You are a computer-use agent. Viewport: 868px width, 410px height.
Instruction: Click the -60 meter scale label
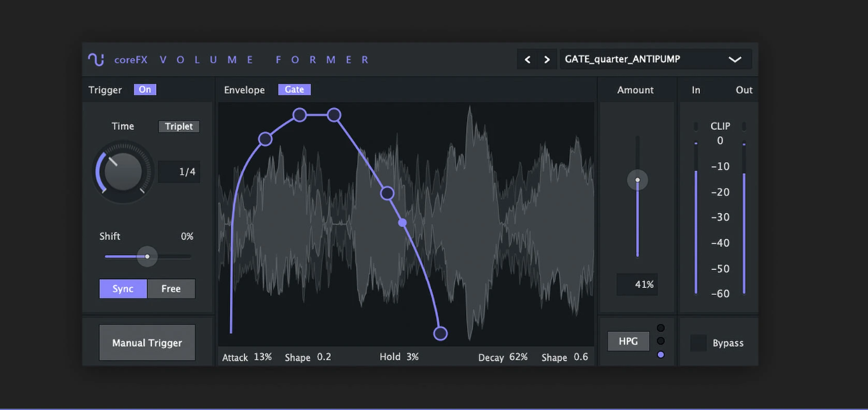[720, 294]
